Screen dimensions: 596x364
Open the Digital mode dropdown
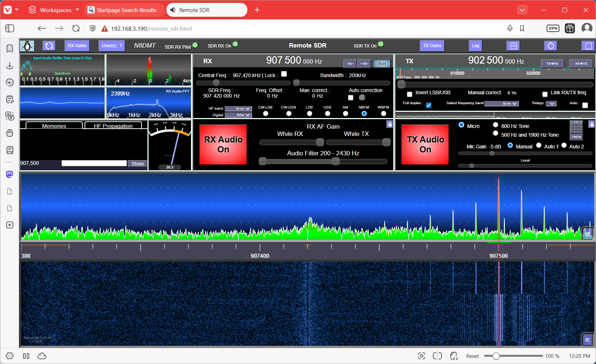click(238, 115)
